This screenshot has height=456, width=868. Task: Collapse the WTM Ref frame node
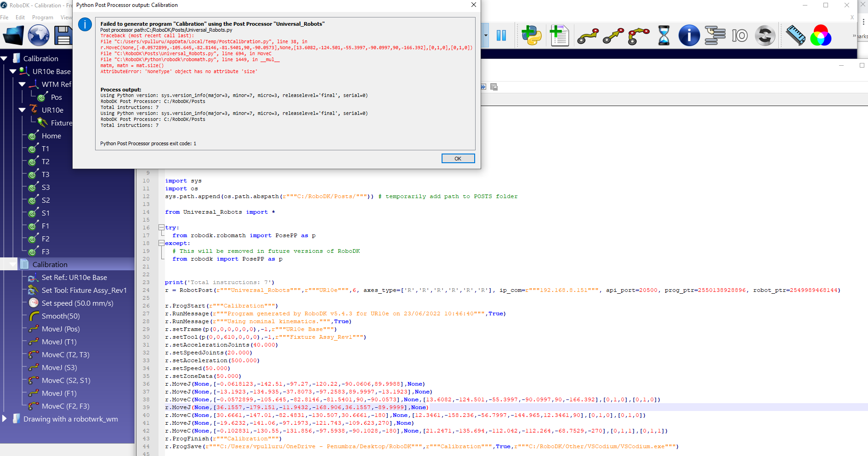tap(22, 85)
